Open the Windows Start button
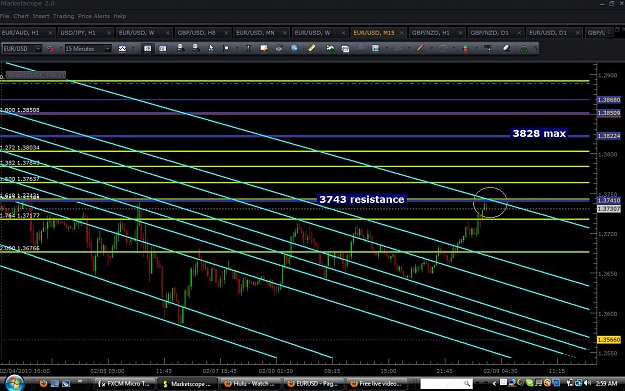This screenshot has width=625, height=391. click(14, 383)
